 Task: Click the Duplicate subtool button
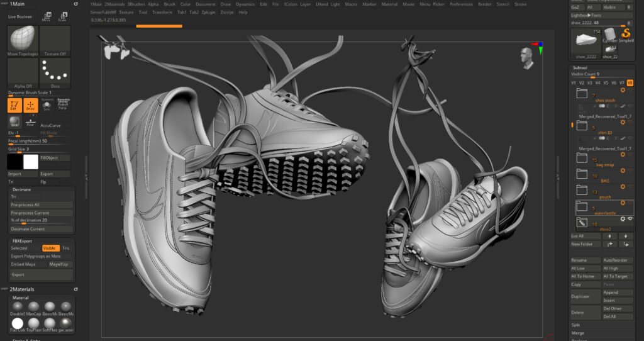click(586, 296)
